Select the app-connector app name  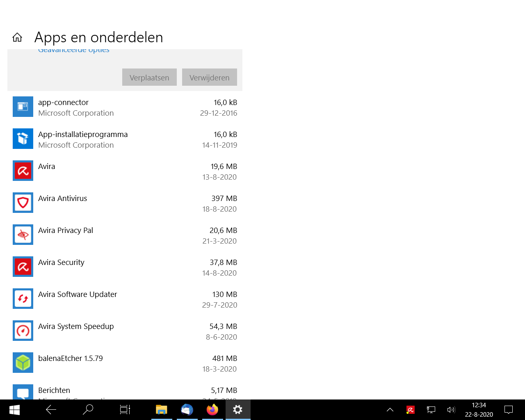click(63, 103)
